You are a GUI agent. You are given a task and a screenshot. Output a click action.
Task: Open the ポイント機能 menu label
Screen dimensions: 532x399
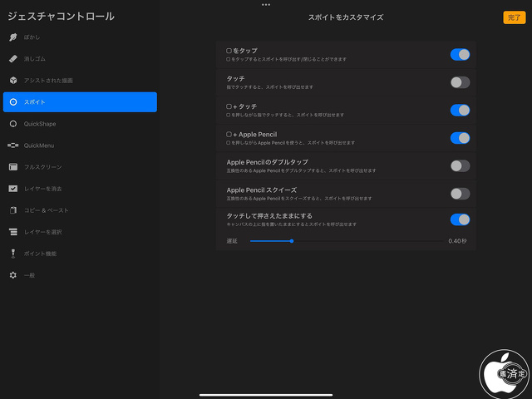(40, 254)
